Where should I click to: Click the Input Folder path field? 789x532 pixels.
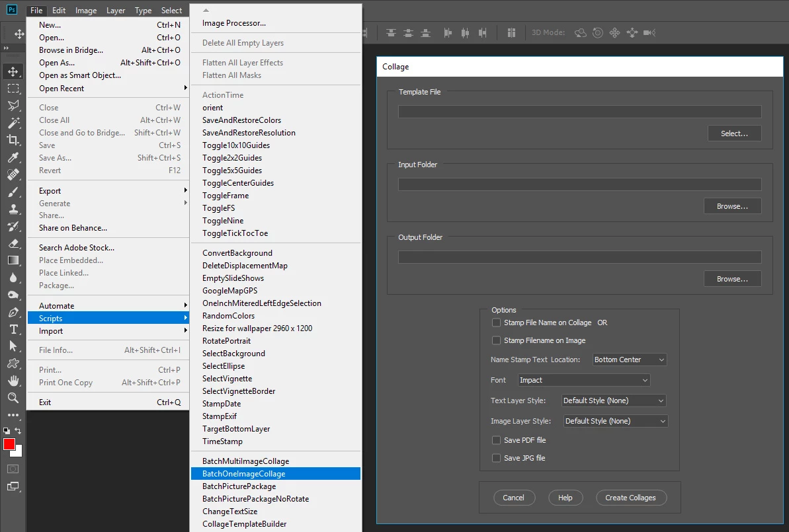tap(579, 184)
